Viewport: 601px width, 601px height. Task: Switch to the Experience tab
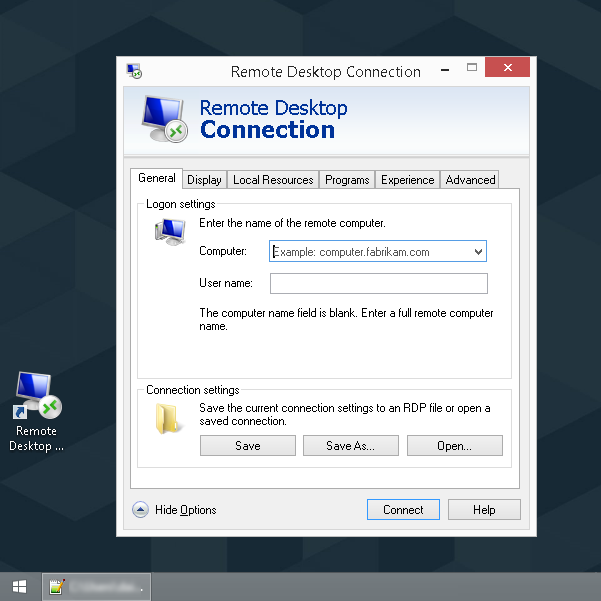click(407, 180)
